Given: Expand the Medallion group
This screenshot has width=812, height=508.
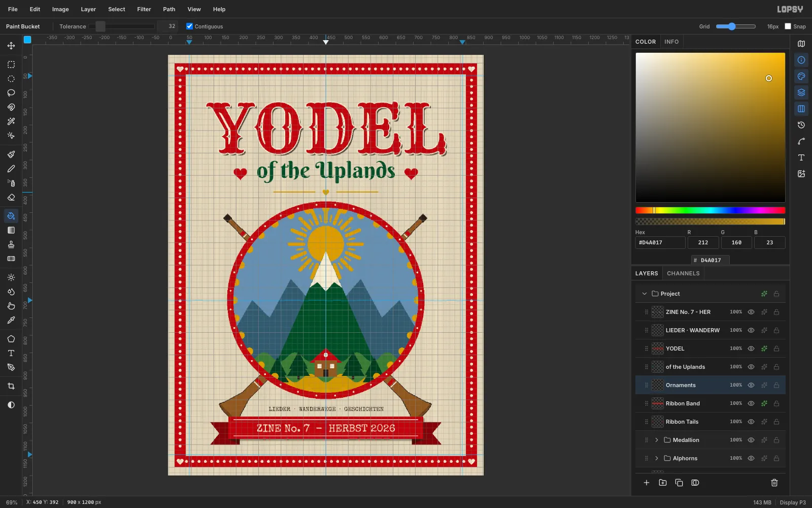Looking at the screenshot, I should [x=657, y=440].
